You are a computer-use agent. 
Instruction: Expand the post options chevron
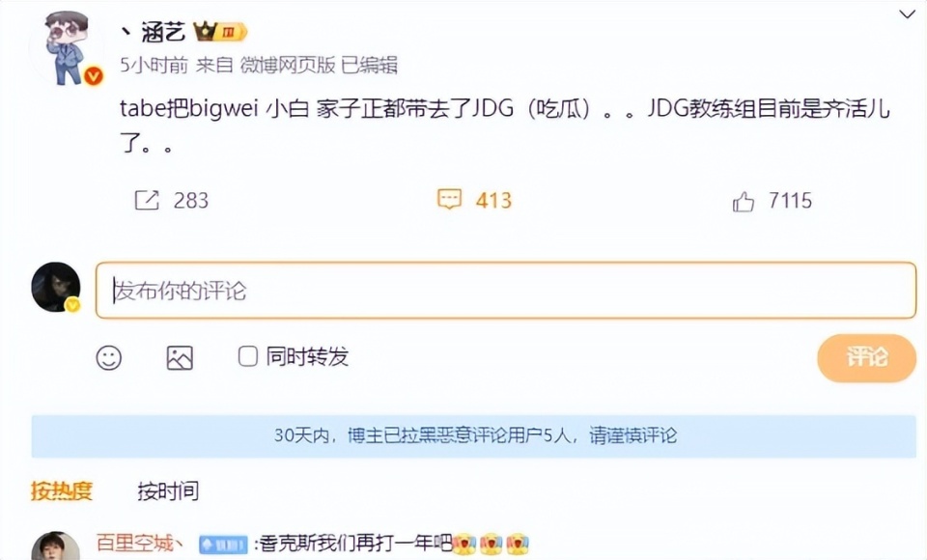907,14
